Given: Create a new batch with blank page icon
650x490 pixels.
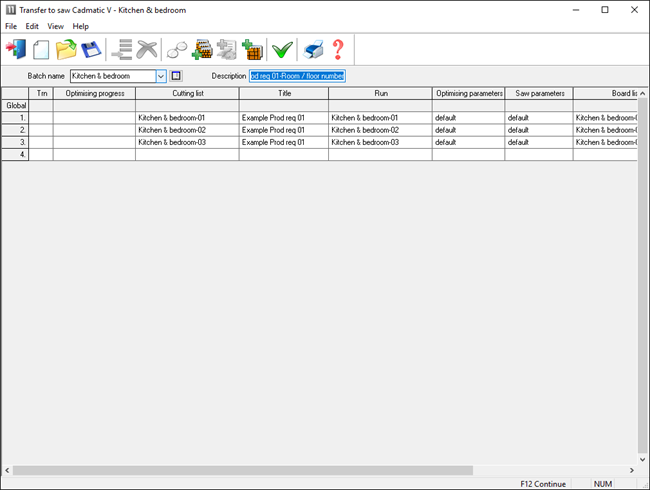Looking at the screenshot, I should pyautogui.click(x=41, y=49).
